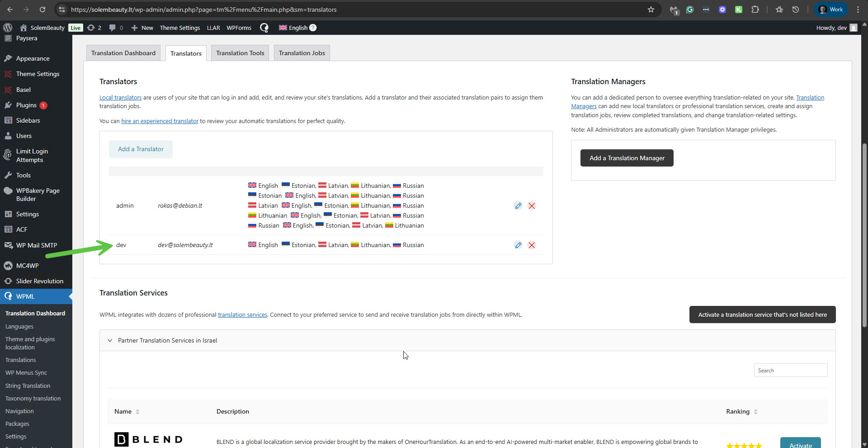The height and width of the screenshot is (448, 868).
Task: Open WP Menus Sync under WPML
Action: [x=26, y=373]
